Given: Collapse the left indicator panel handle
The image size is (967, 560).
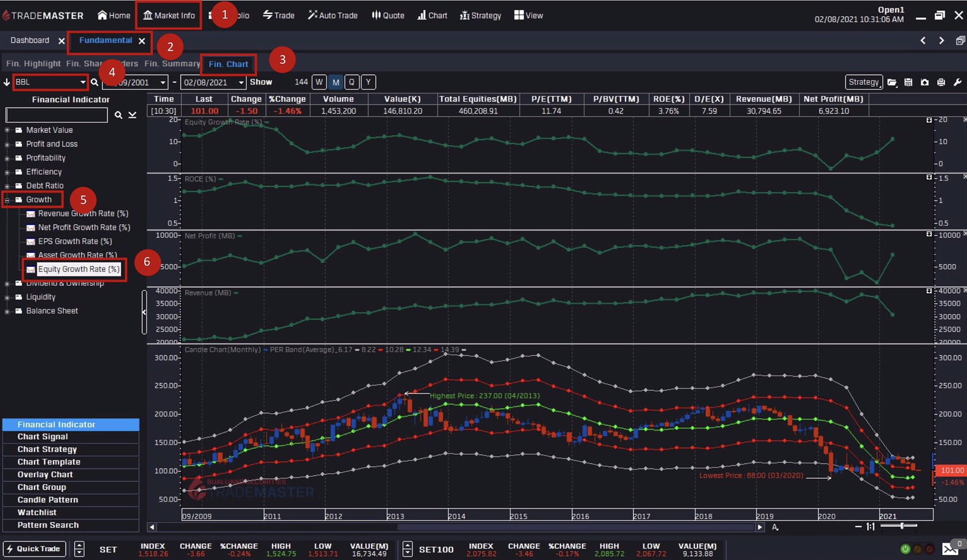Looking at the screenshot, I should [144, 312].
